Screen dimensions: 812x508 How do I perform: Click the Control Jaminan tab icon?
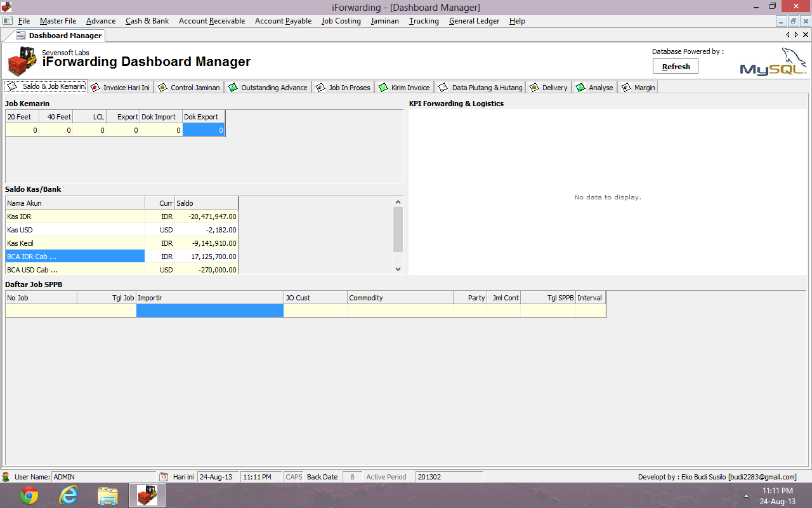162,87
